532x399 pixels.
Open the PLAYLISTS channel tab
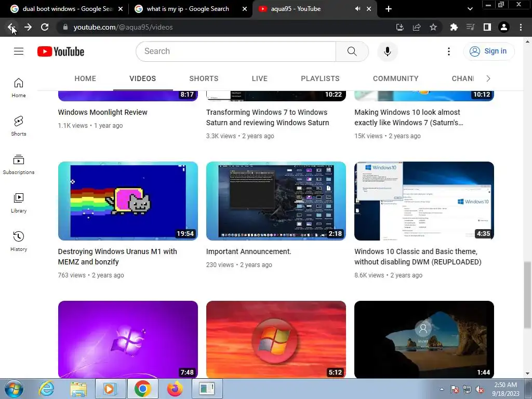click(x=320, y=78)
